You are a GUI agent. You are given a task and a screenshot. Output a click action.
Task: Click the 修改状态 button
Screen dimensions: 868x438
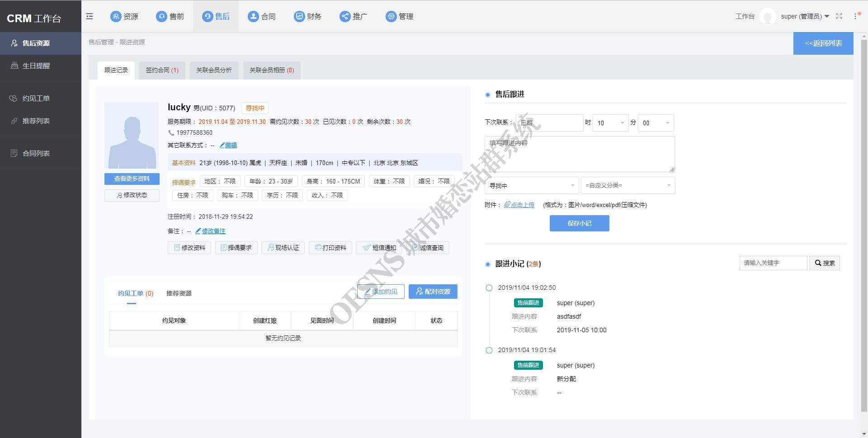pyautogui.click(x=132, y=195)
